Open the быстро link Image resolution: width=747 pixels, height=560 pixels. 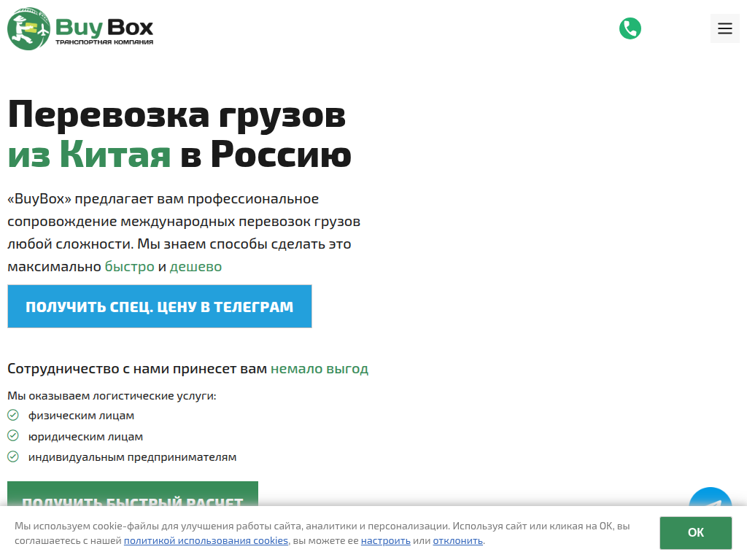tap(130, 266)
